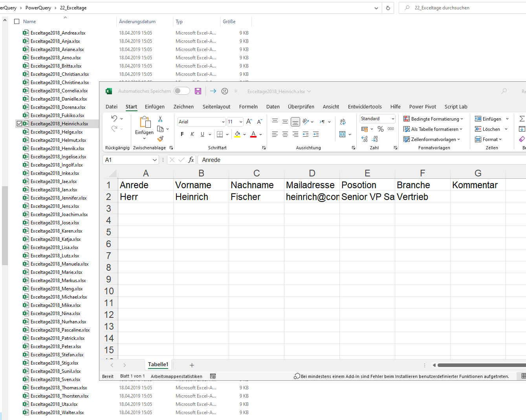Click the Undo arrow icon

click(114, 119)
